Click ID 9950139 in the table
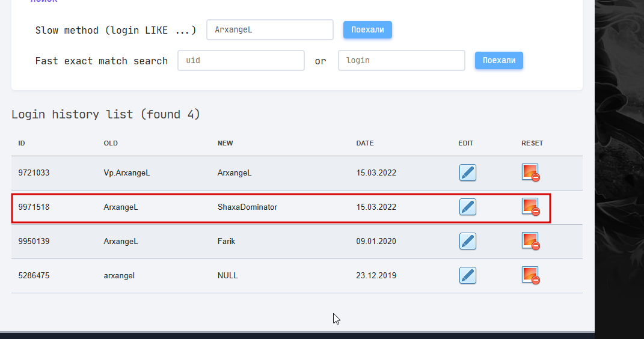The height and width of the screenshot is (339, 644). coord(34,242)
